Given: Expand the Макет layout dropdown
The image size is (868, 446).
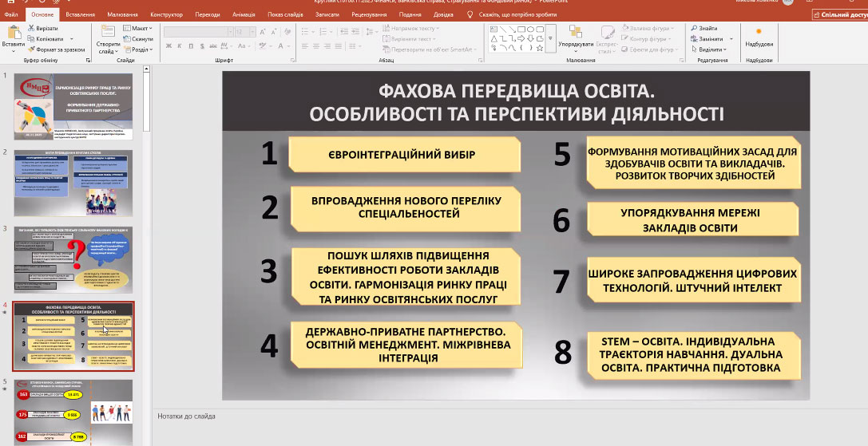Looking at the screenshot, I should pyautogui.click(x=141, y=28).
